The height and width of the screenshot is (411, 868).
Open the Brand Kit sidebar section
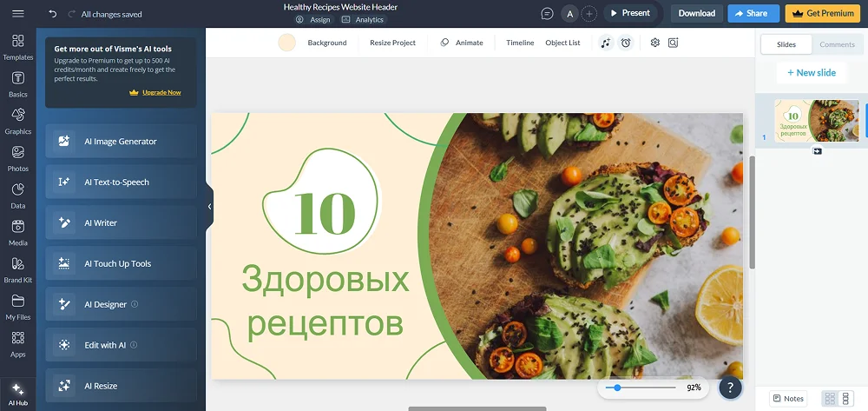[17, 268]
